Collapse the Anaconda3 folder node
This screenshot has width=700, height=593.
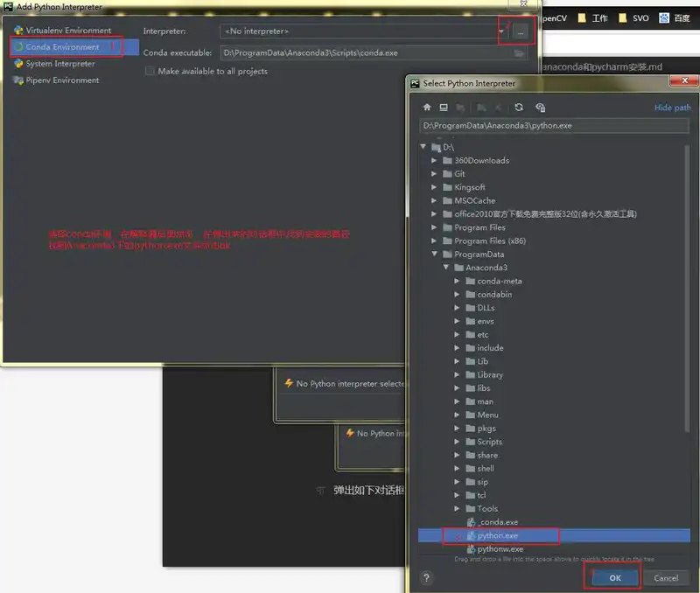tap(446, 268)
